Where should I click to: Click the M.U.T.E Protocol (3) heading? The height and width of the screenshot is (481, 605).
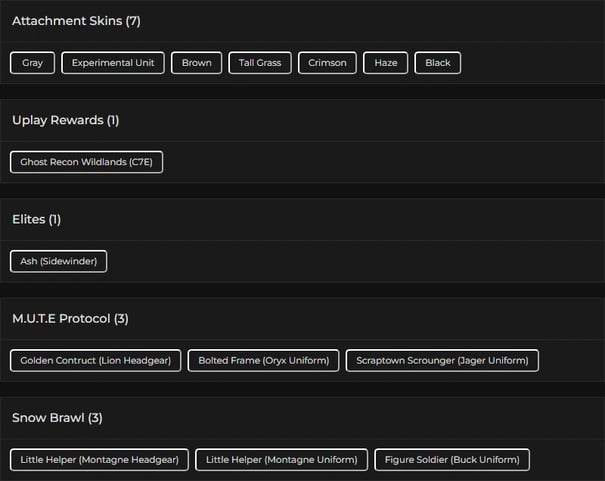70,319
